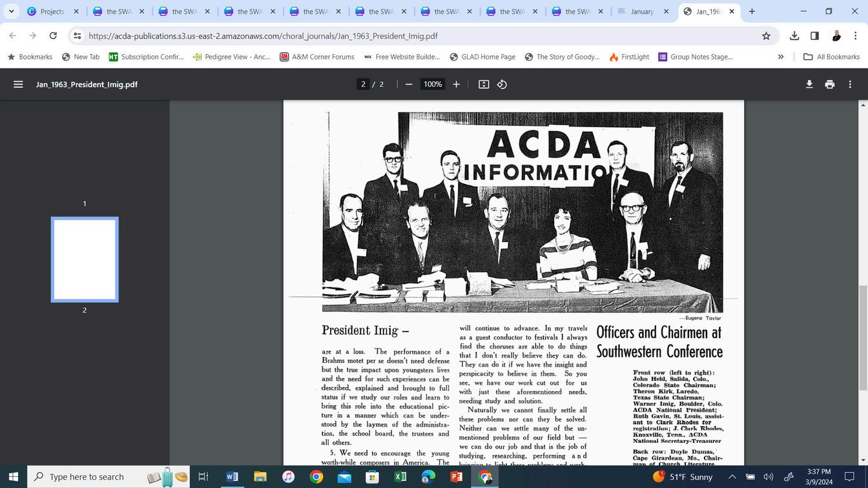Zoom out the PDF view
This screenshot has width=868, height=488.
[x=408, y=85]
